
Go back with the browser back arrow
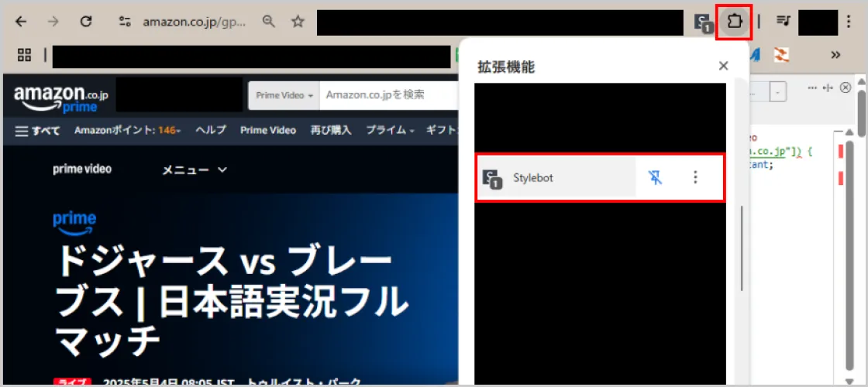point(20,22)
